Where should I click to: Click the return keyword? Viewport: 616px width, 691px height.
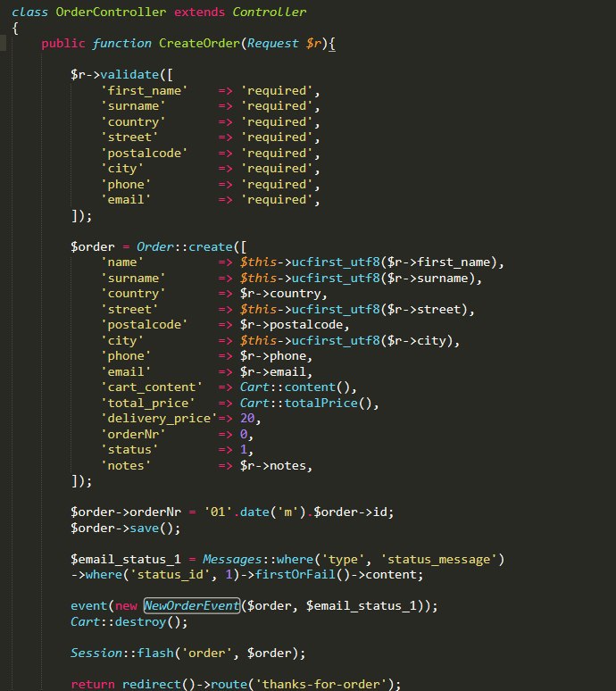pos(93,685)
